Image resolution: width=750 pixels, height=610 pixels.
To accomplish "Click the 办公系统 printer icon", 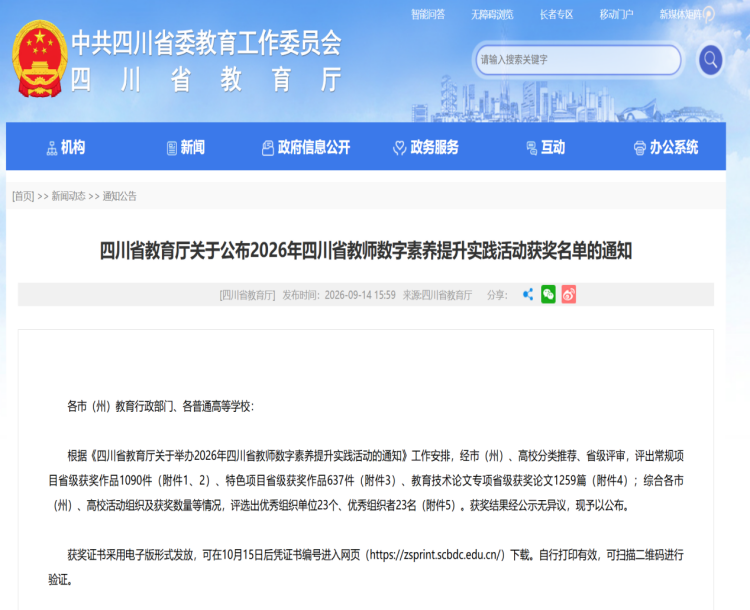I will (x=640, y=148).
